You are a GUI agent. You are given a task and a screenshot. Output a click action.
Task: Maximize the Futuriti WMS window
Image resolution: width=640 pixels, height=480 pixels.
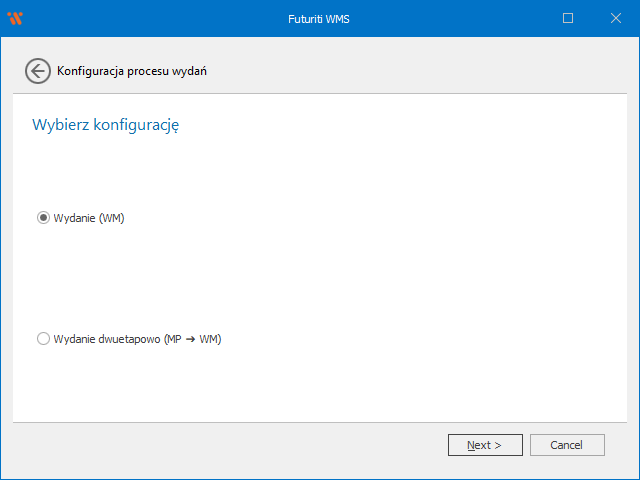[568, 18]
